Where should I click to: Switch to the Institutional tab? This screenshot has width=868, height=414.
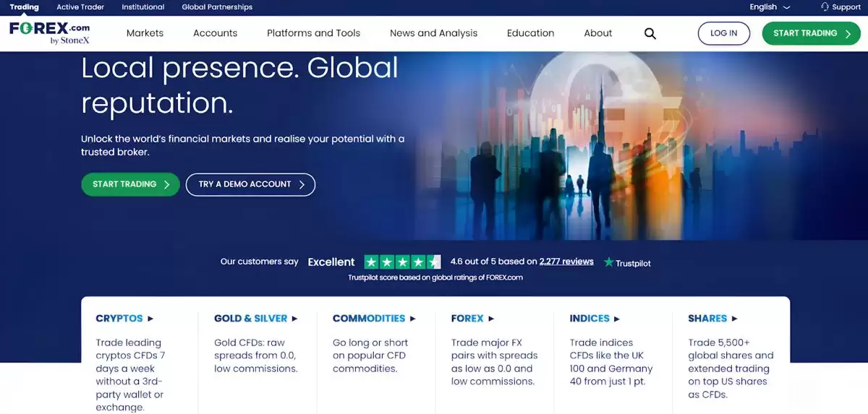(142, 7)
